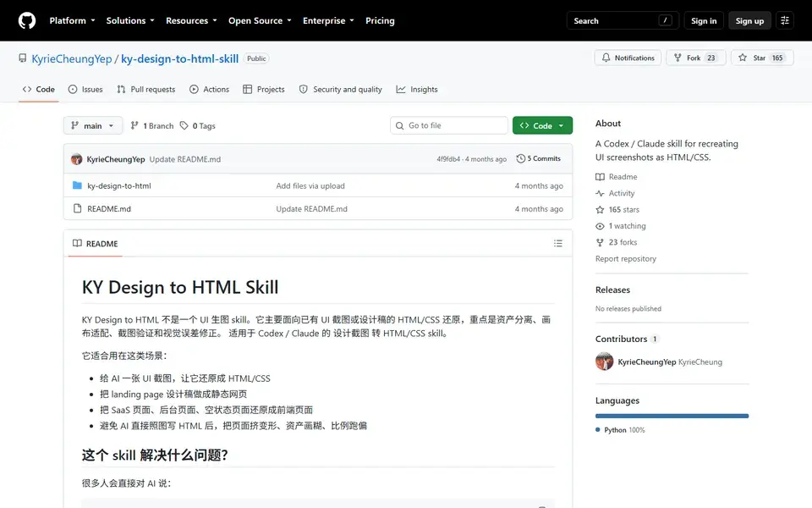Image resolution: width=812 pixels, height=508 pixels.
Task: Open the Platform menu
Action: (x=72, y=20)
